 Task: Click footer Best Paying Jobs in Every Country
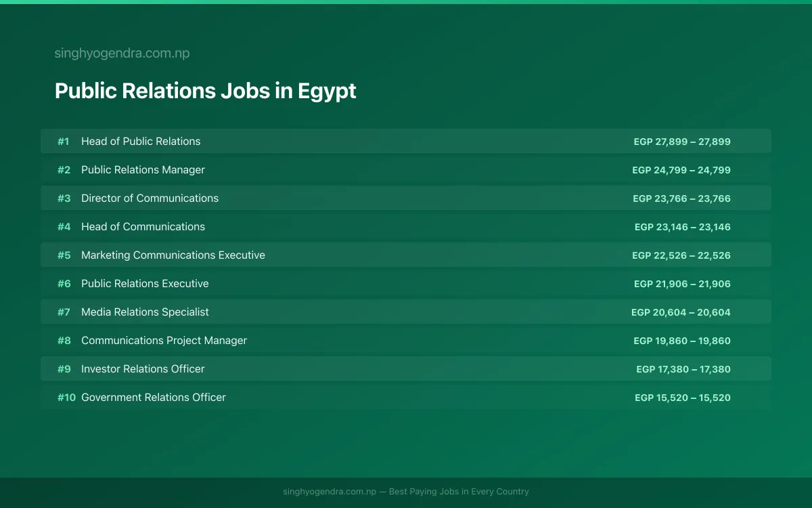coord(459,492)
